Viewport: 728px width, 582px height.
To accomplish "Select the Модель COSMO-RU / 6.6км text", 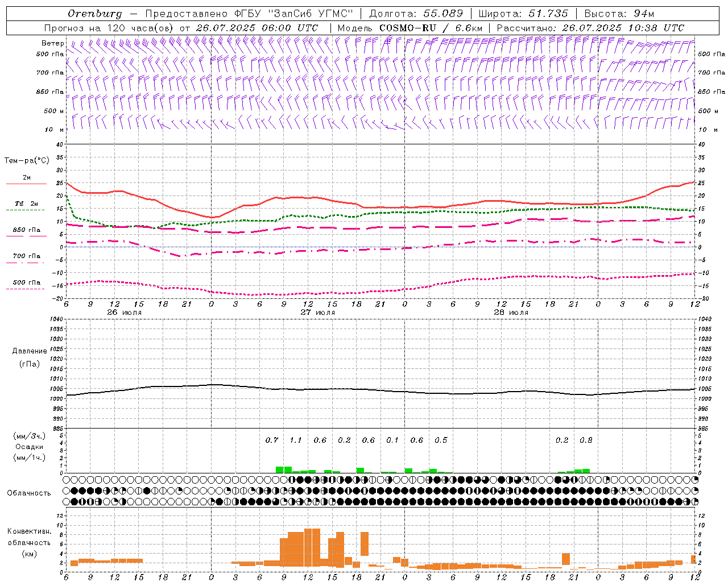I will click(409, 28).
